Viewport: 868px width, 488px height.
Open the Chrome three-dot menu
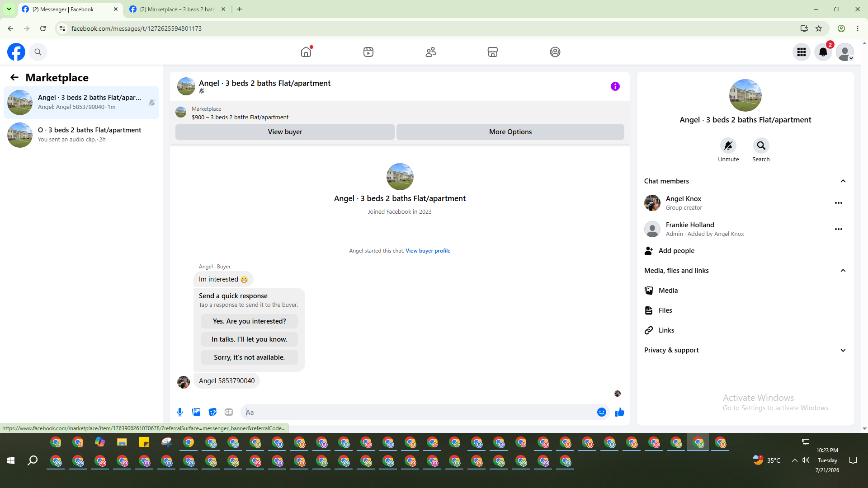858,28
